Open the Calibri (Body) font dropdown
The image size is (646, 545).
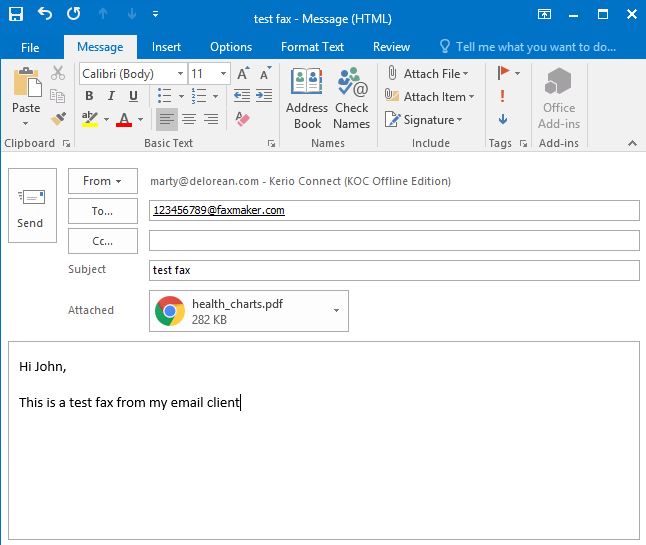[180, 74]
